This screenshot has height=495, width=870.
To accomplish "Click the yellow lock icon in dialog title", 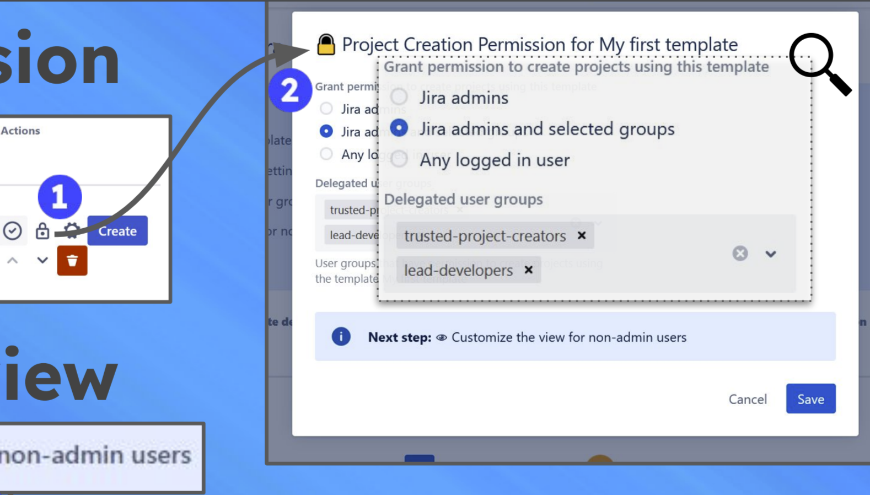I will (x=326, y=44).
